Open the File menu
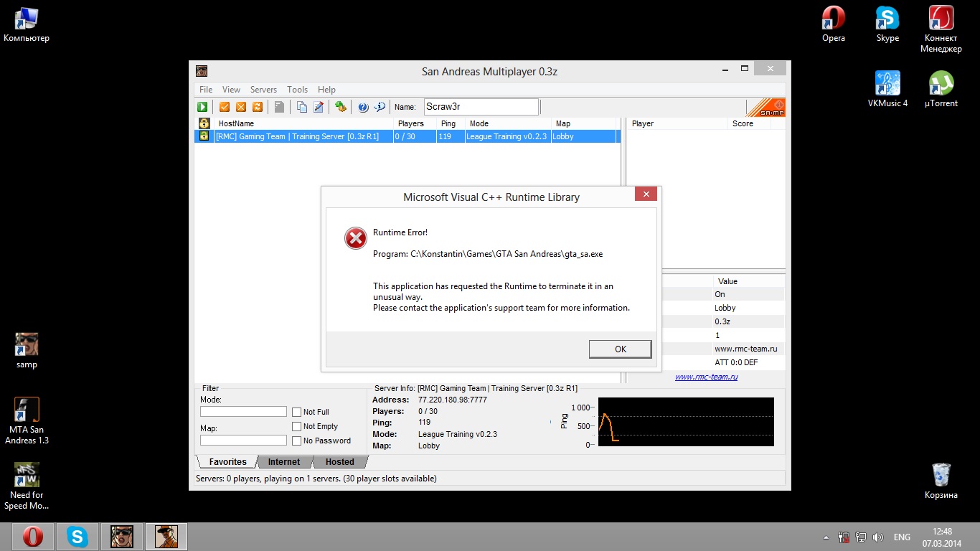The width and height of the screenshot is (980, 551). click(206, 90)
